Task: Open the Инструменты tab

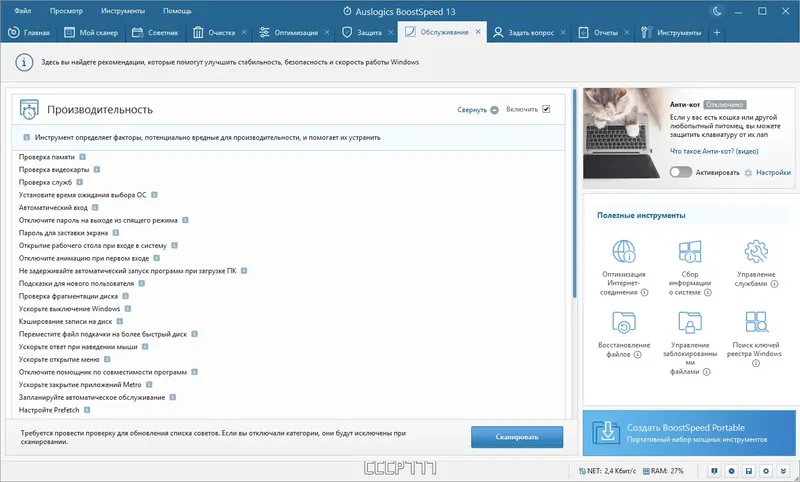Action: 671,32
